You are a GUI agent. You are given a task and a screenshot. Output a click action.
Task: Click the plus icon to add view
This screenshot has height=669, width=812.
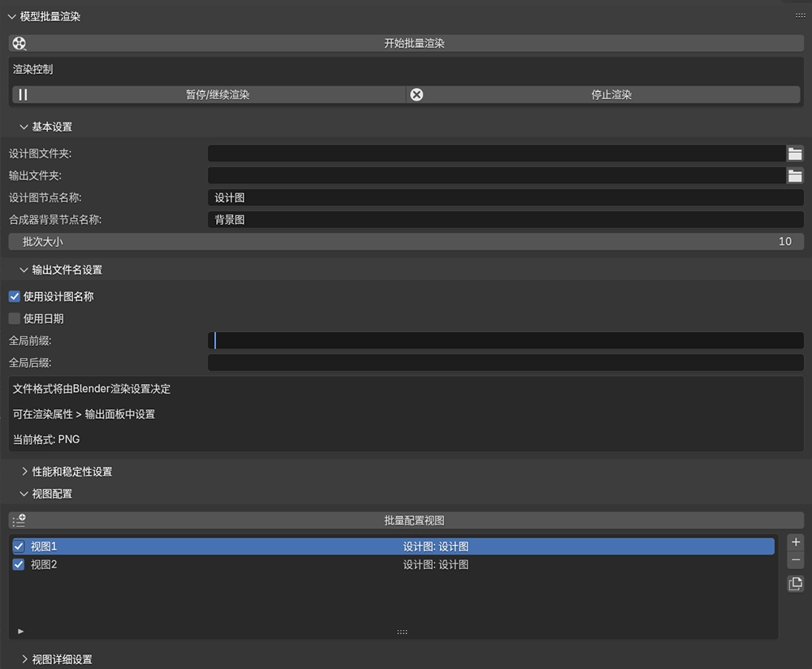(x=796, y=542)
